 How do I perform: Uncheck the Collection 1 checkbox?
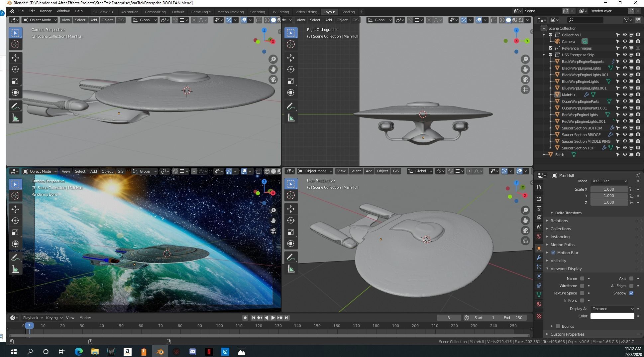pyautogui.click(x=551, y=35)
